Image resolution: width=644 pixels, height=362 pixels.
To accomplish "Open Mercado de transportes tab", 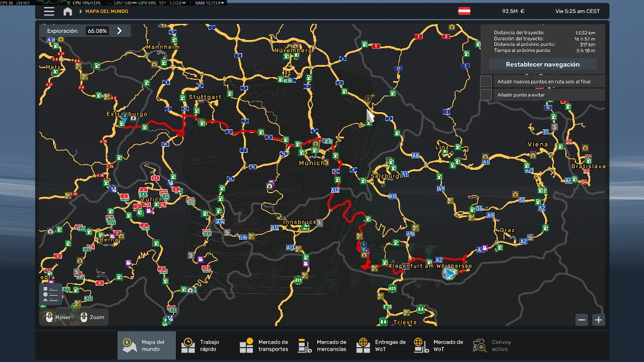I will point(264,345).
